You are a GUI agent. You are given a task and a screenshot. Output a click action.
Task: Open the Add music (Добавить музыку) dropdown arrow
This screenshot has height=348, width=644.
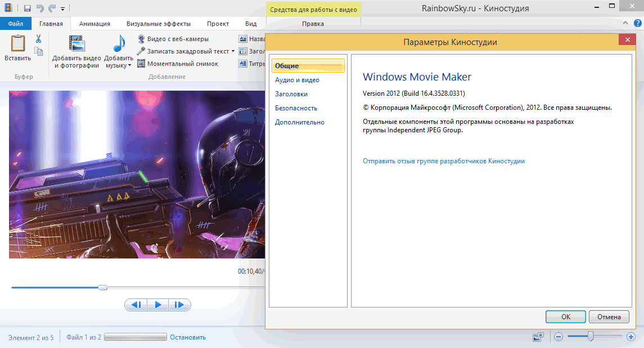129,65
